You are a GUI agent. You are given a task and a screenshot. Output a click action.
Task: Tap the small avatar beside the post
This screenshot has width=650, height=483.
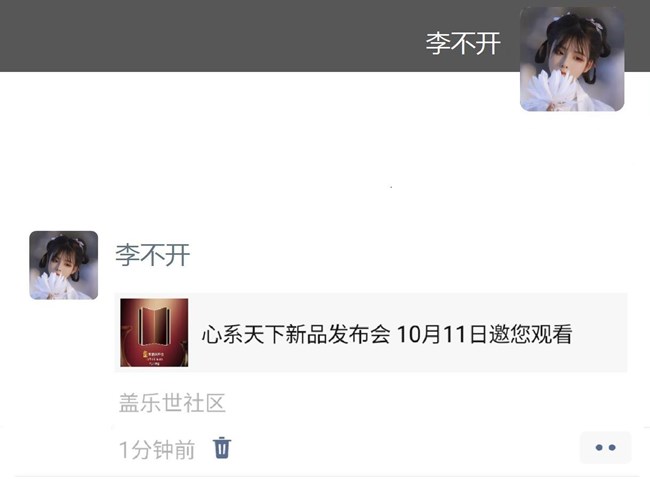[63, 265]
